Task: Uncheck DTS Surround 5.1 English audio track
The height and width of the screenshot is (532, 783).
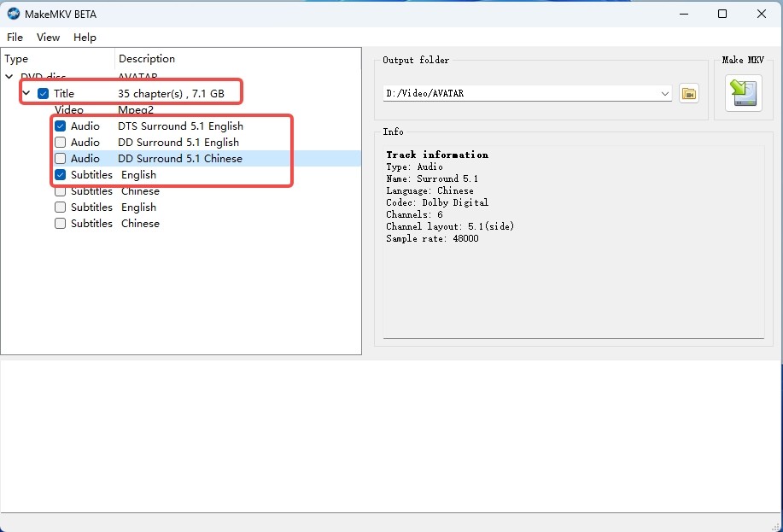Action: 60,126
